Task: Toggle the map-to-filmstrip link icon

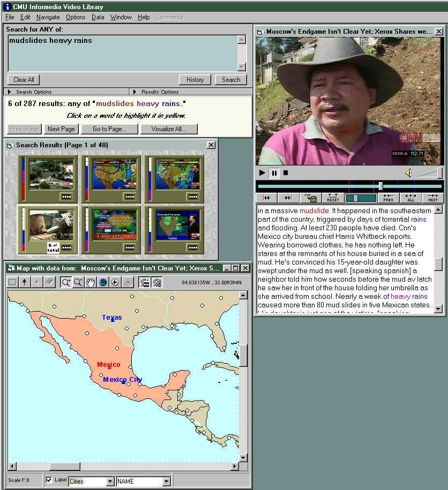Action: coord(144,282)
